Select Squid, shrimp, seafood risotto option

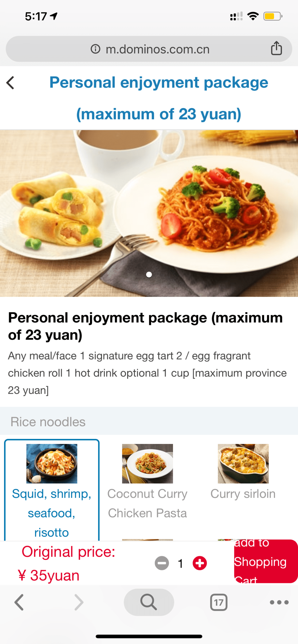click(52, 490)
